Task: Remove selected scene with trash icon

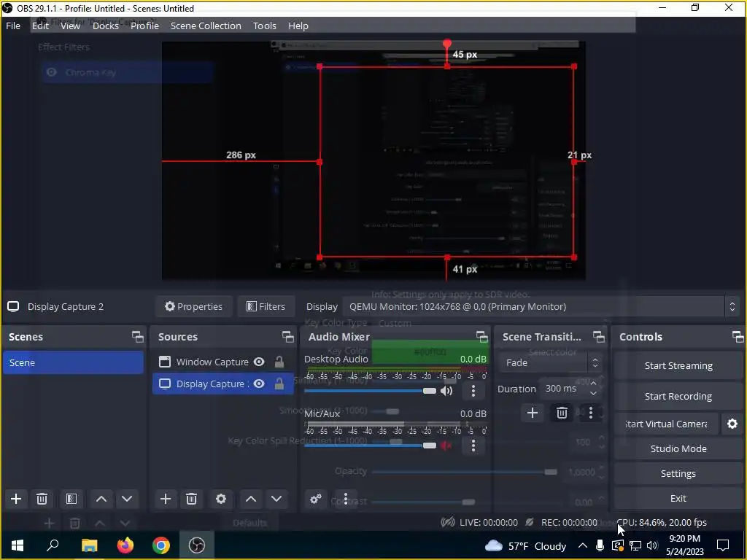Action: pyautogui.click(x=42, y=499)
